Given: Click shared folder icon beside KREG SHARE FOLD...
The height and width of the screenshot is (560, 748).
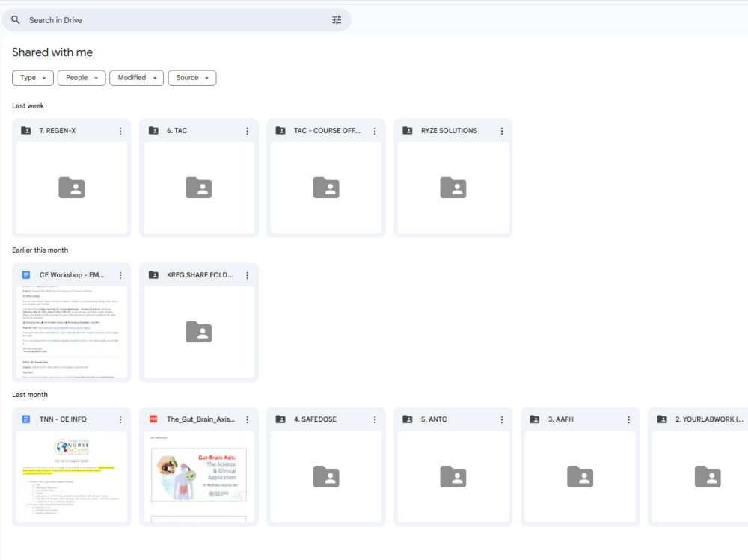Looking at the screenshot, I should tap(153, 275).
